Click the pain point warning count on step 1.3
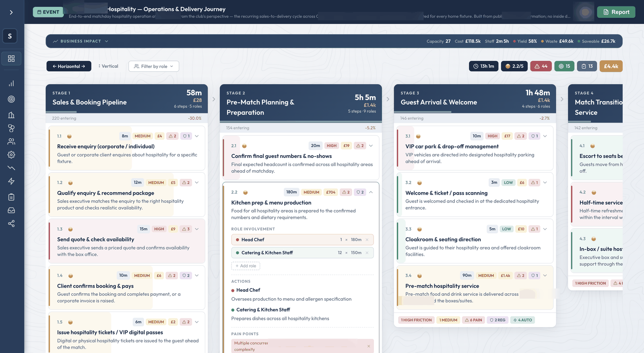 [186, 229]
